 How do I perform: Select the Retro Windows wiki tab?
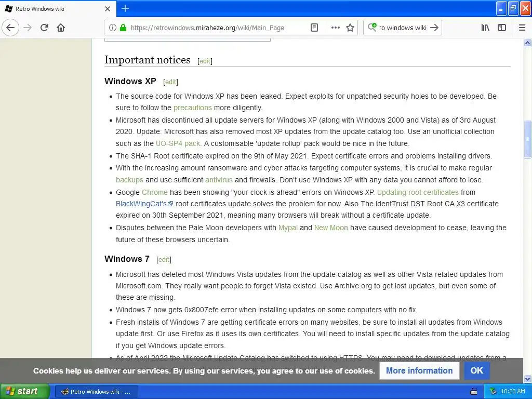58,9
